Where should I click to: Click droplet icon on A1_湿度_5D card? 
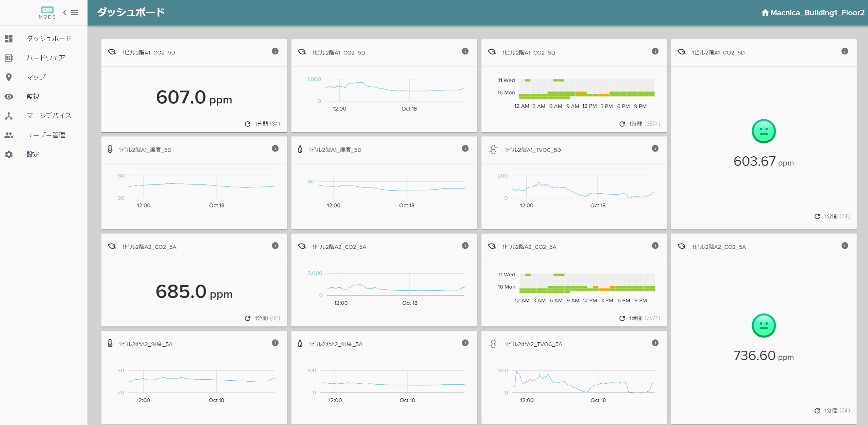click(300, 149)
